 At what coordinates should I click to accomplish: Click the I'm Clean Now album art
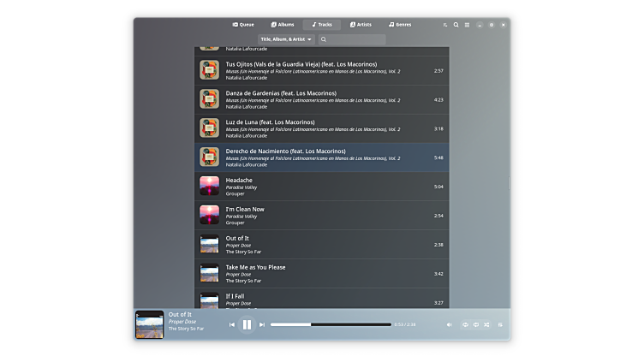click(210, 216)
